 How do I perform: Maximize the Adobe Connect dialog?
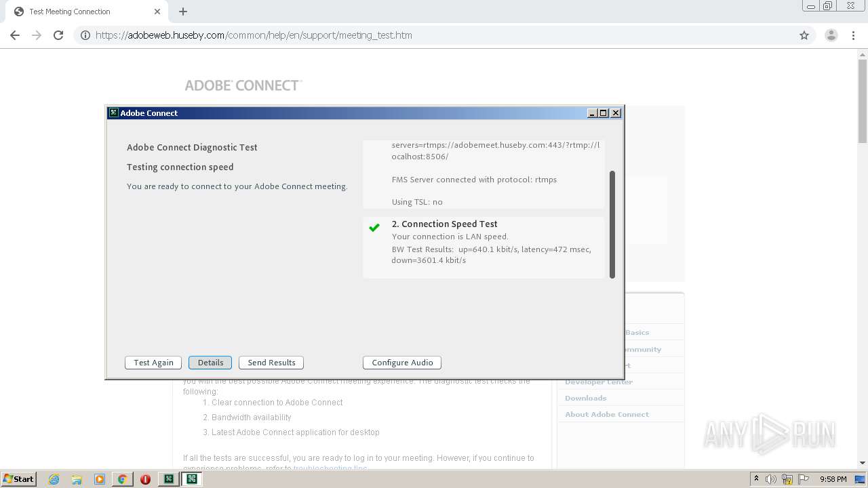point(604,113)
